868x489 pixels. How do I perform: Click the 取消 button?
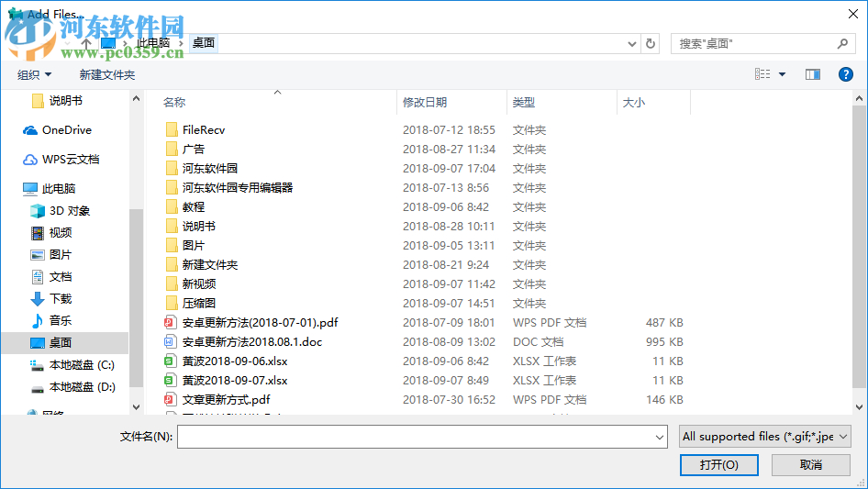[x=811, y=465]
